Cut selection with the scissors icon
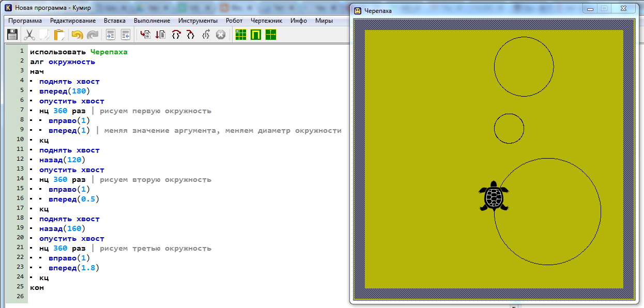Screen dimensions: 644x308 pyautogui.click(x=29, y=35)
